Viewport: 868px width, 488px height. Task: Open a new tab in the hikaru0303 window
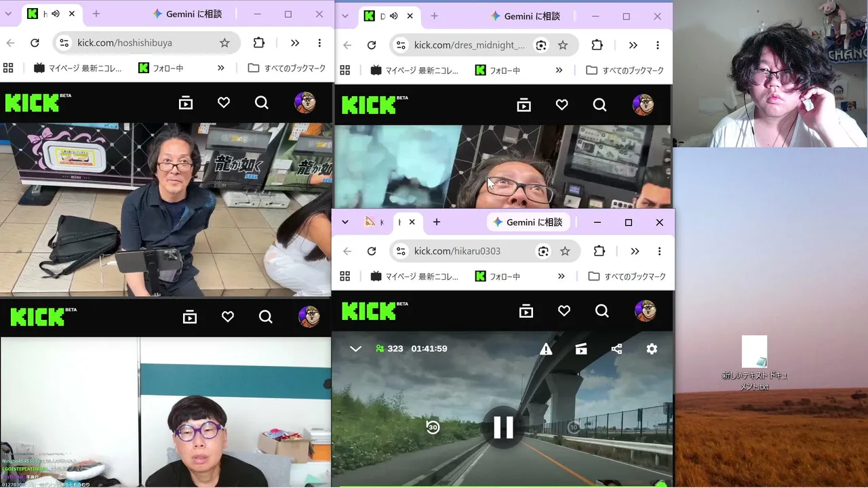pos(437,222)
